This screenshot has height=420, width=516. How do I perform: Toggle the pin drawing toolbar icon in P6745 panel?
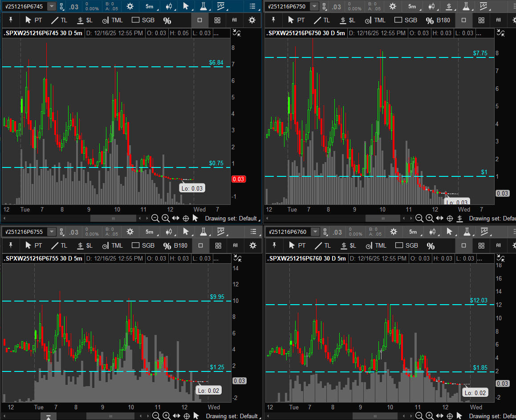(11, 20)
